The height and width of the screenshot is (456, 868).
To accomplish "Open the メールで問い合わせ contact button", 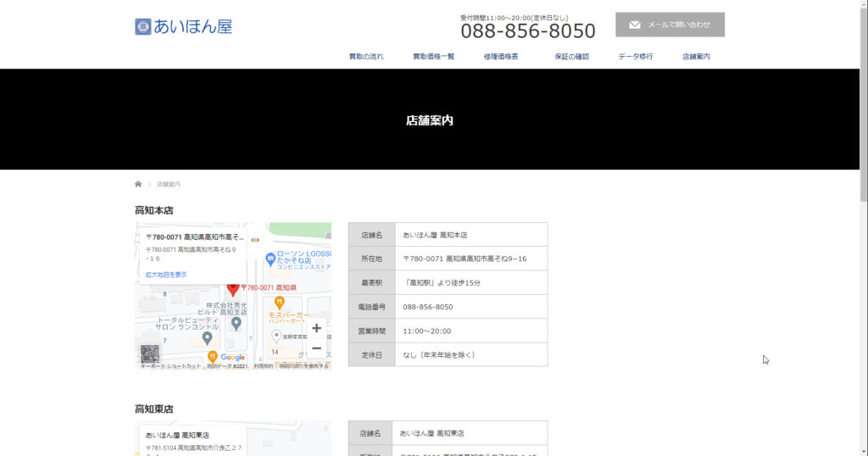I will (670, 25).
